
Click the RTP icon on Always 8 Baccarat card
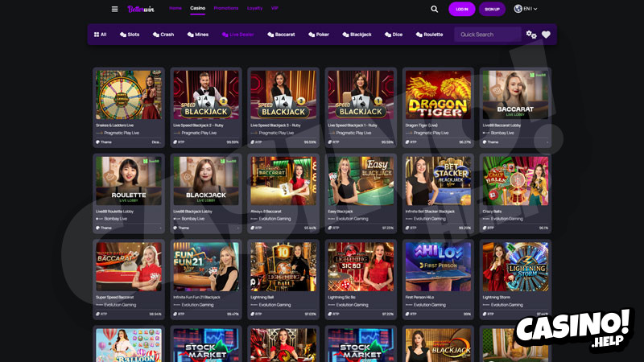[x=253, y=228]
